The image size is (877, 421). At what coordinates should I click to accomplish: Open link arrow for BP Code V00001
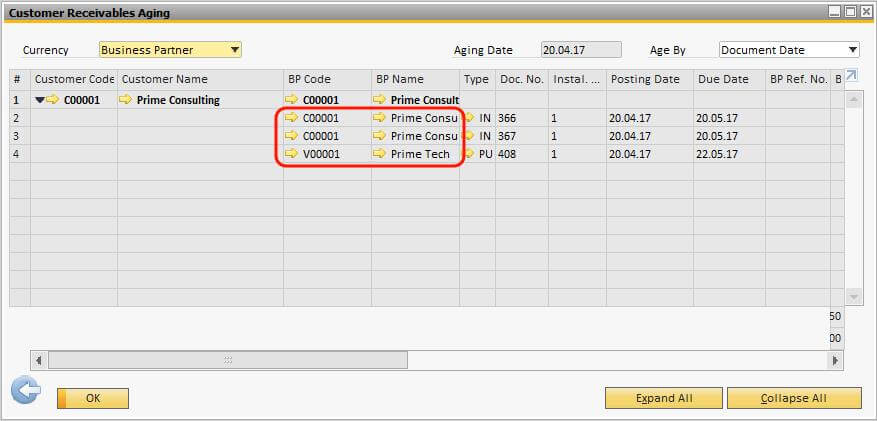[291, 154]
